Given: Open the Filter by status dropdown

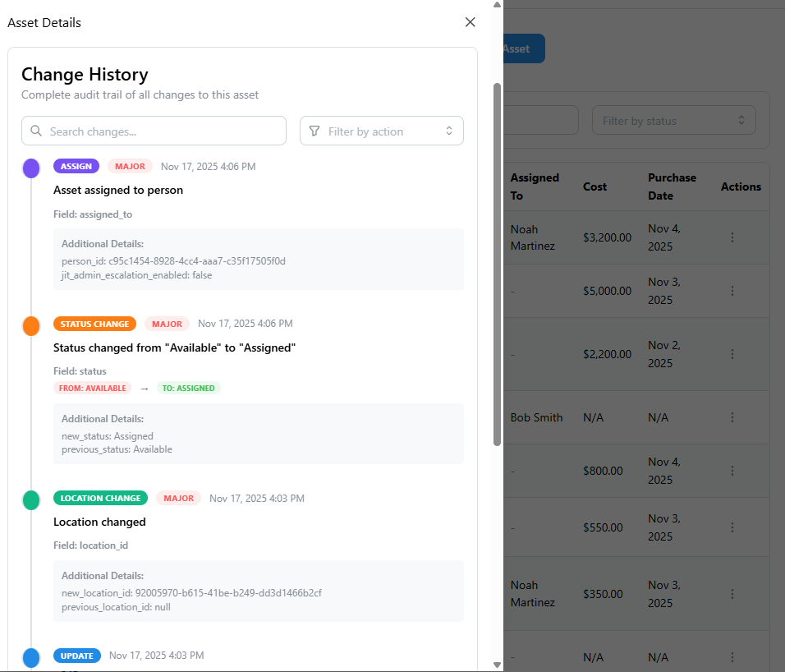Looking at the screenshot, I should [x=673, y=119].
